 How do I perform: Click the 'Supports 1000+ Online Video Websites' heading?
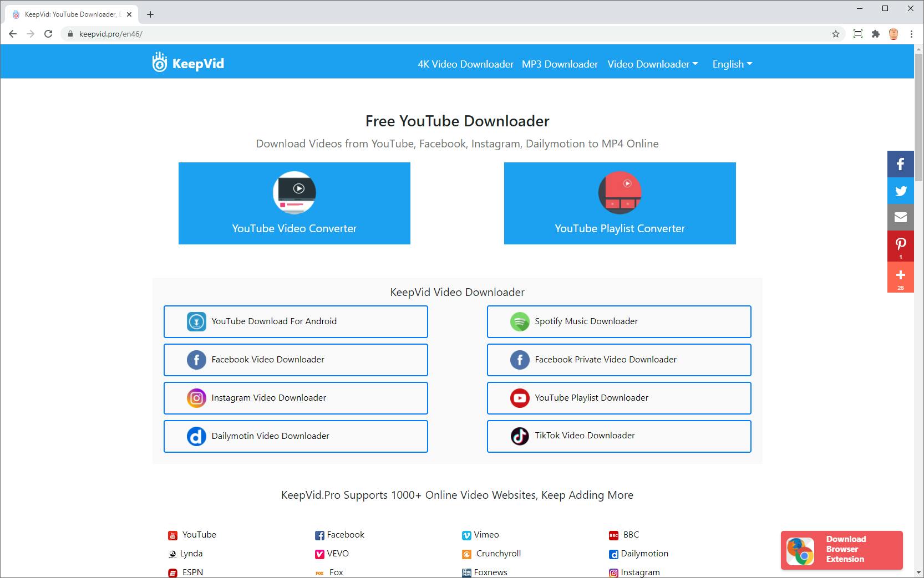pos(458,495)
